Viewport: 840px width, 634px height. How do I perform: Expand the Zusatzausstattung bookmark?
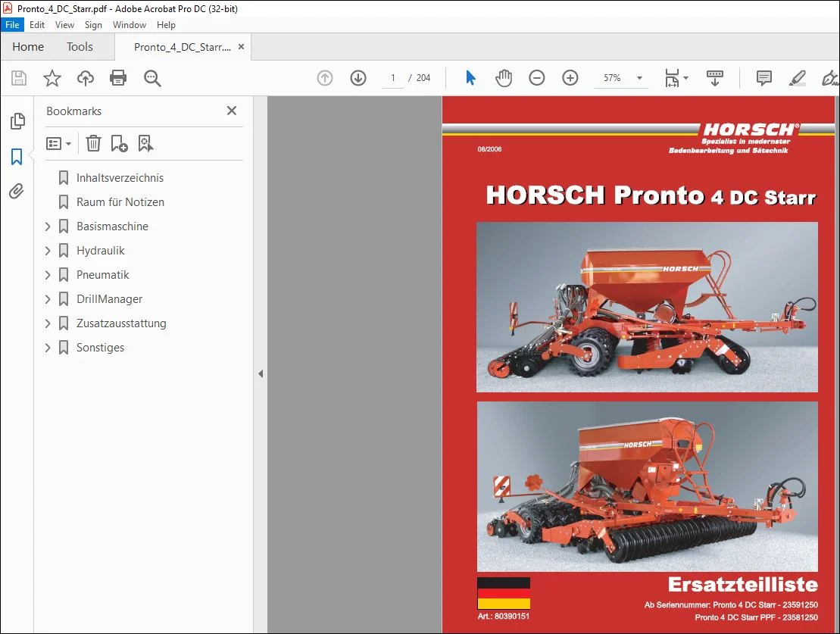coord(48,323)
